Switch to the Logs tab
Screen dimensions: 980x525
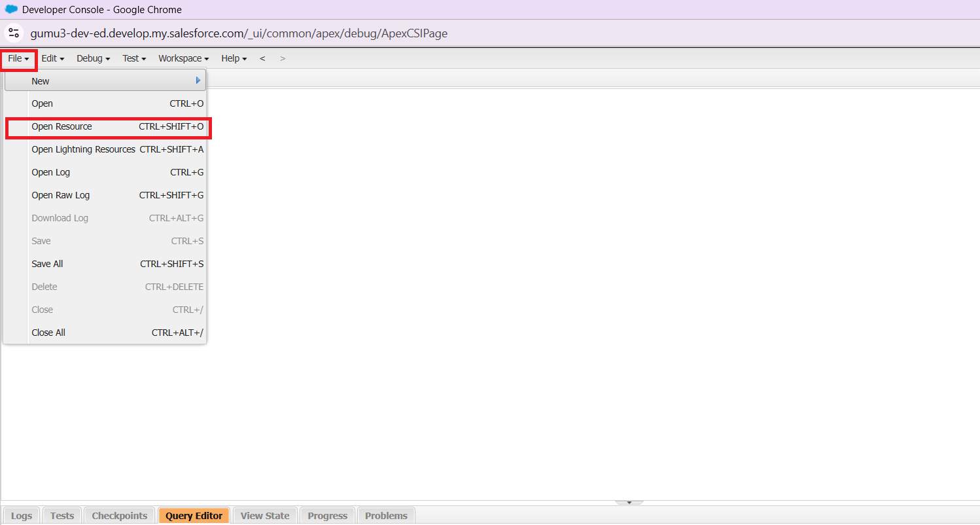coord(22,516)
